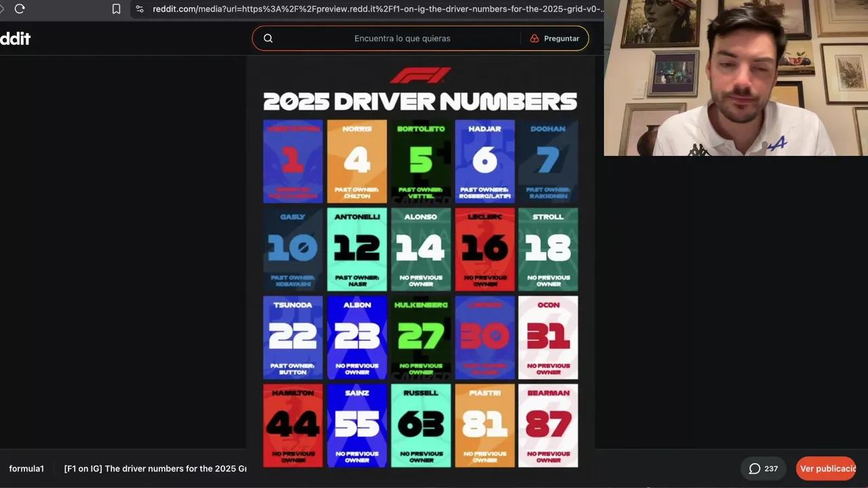
Task: Open the formula1 subreddit link
Action: (26, 468)
